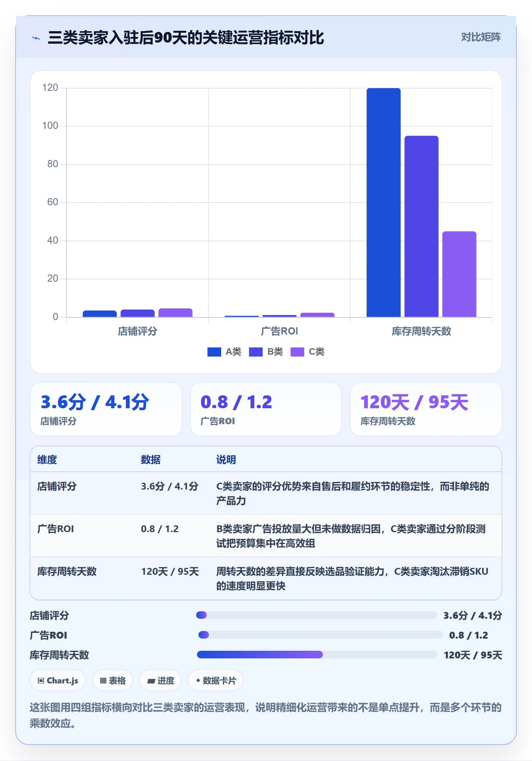Click the 说明 column header
The width and height of the screenshot is (532, 761).
(x=226, y=460)
